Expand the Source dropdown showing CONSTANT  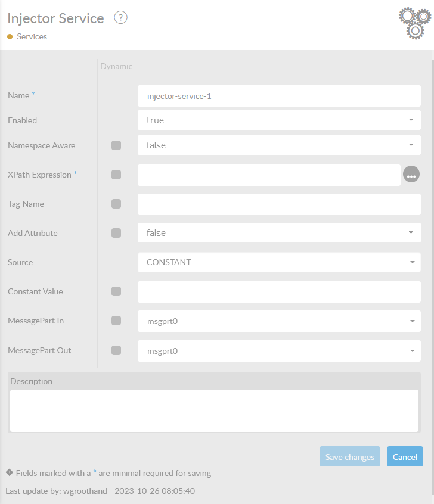point(279,262)
